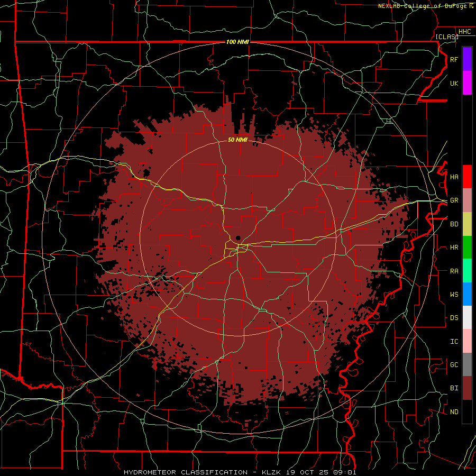Click the 'HHC' product label
476x476 pixels.
[465, 32]
